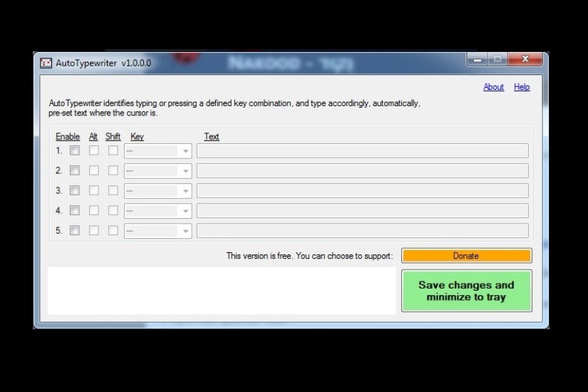Toggle the Alt checkbox in row 4
The width and height of the screenshot is (588, 392).
point(94,210)
